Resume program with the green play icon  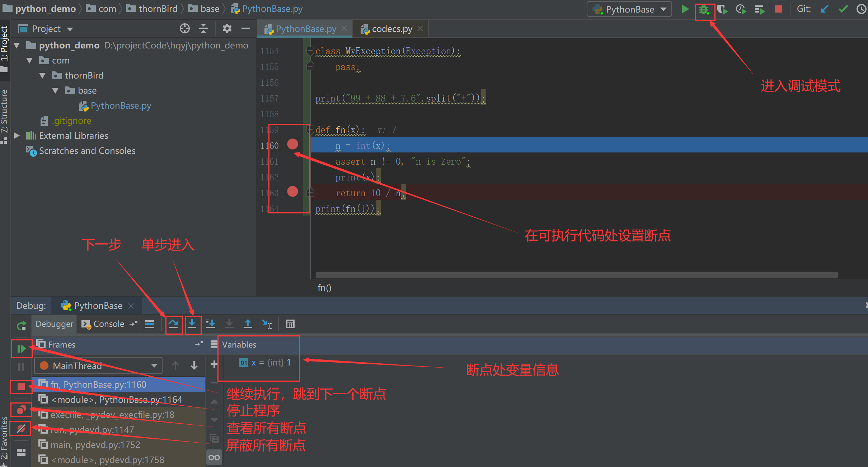21,348
